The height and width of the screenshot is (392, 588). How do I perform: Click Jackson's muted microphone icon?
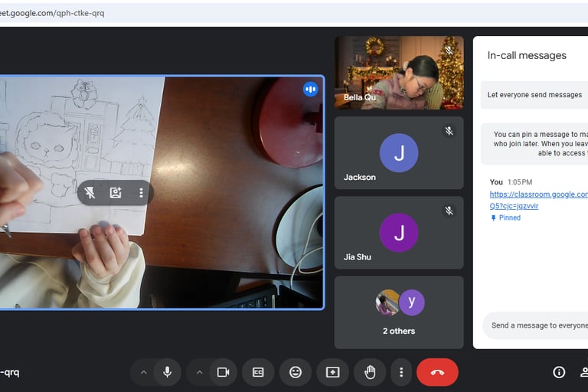pos(449,131)
